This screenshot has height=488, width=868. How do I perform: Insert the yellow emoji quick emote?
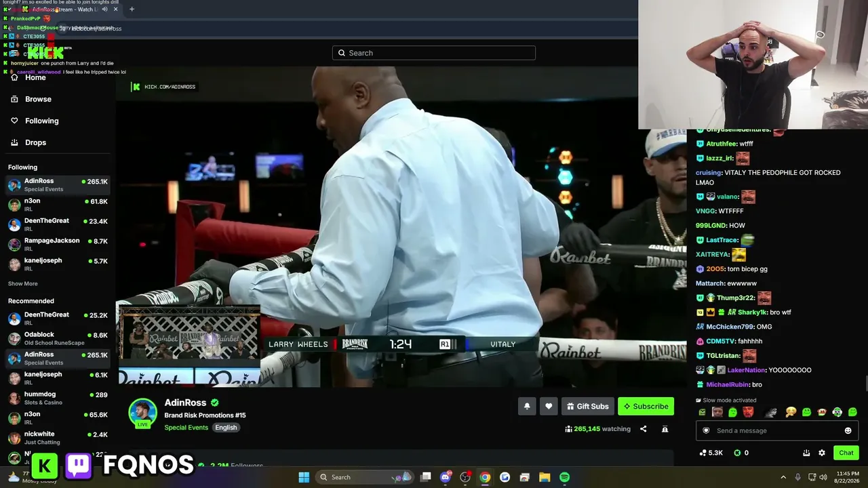(x=791, y=412)
